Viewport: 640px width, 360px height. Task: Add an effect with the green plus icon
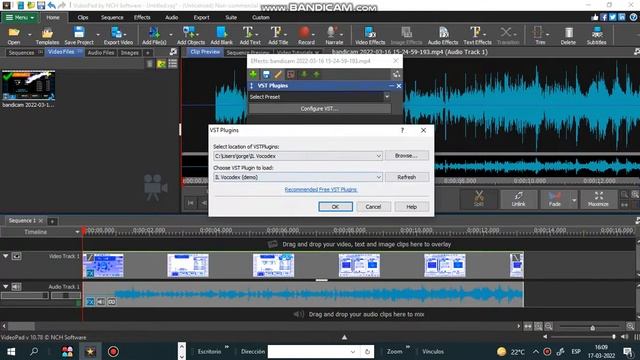coord(253,74)
